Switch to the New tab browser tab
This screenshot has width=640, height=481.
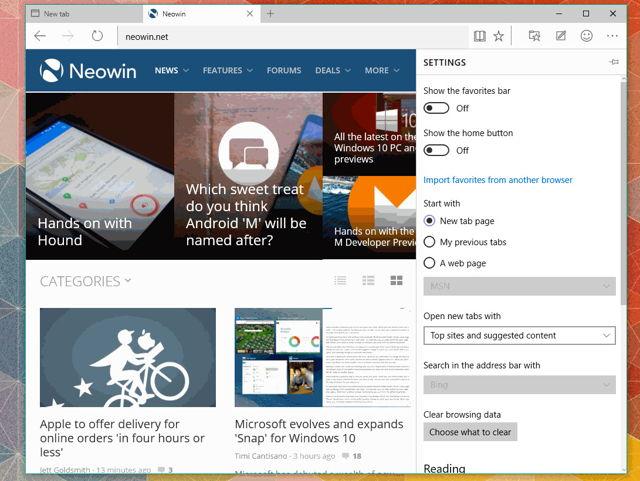click(85, 14)
